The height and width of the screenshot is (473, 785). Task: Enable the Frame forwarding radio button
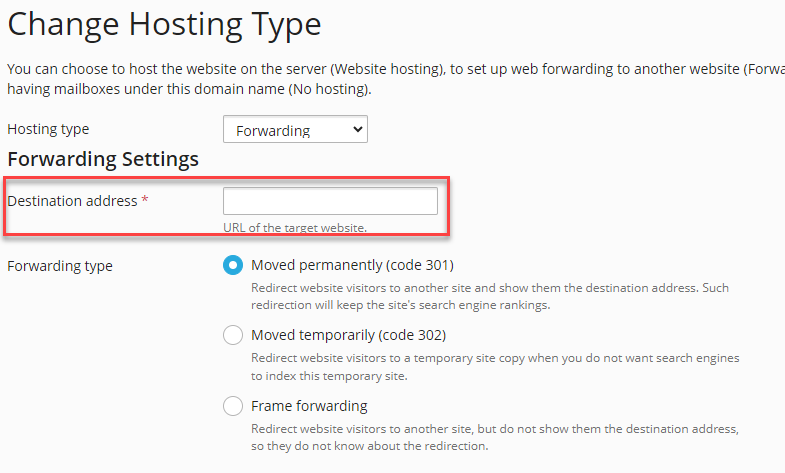(x=233, y=406)
